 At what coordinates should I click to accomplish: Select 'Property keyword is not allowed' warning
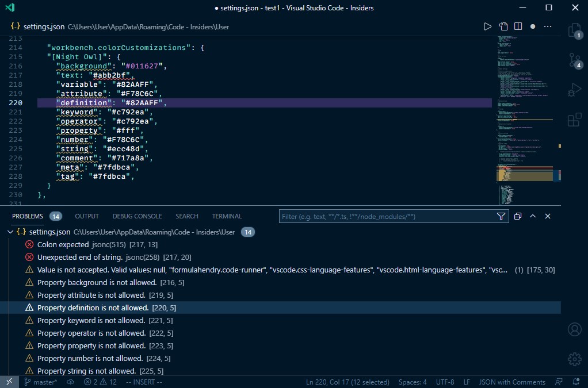pos(281,321)
